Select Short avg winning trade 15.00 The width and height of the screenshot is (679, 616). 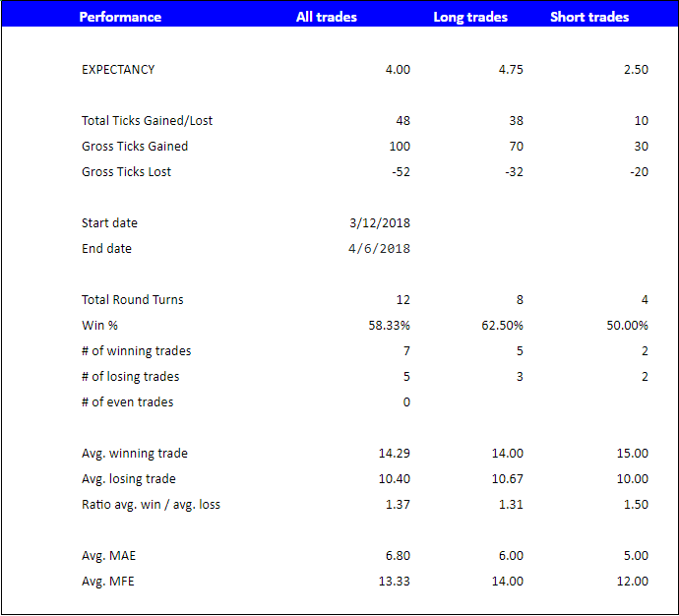click(x=633, y=454)
